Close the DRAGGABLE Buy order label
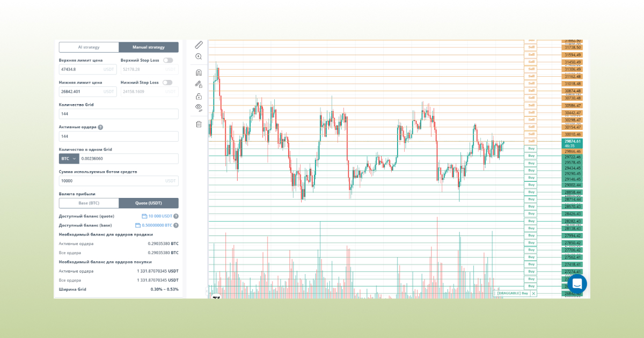644x338 pixels. (533, 293)
